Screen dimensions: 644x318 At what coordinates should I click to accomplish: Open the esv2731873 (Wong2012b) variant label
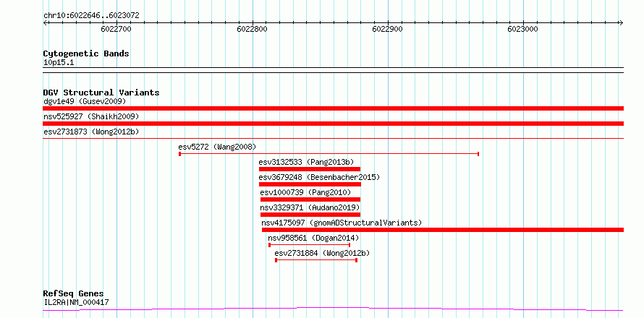pos(91,132)
